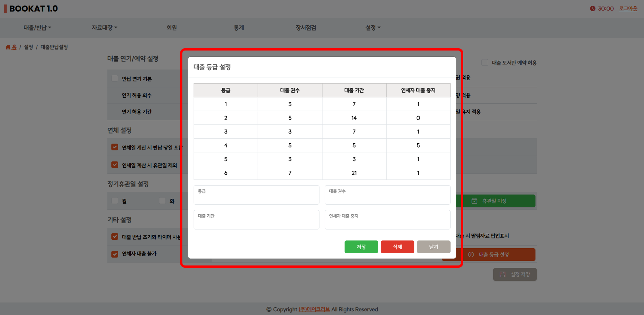Open the 장서점검 menu
Viewport: 644px width, 315px height.
click(306, 28)
